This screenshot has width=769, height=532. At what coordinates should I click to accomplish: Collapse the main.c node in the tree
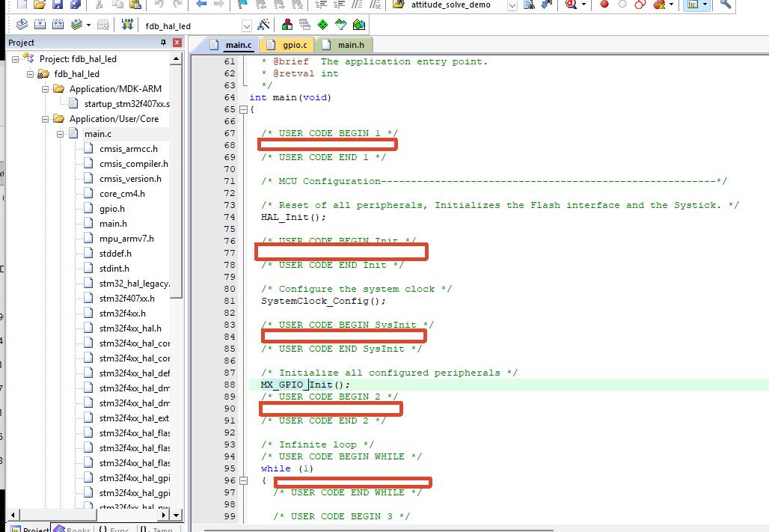[x=61, y=134]
